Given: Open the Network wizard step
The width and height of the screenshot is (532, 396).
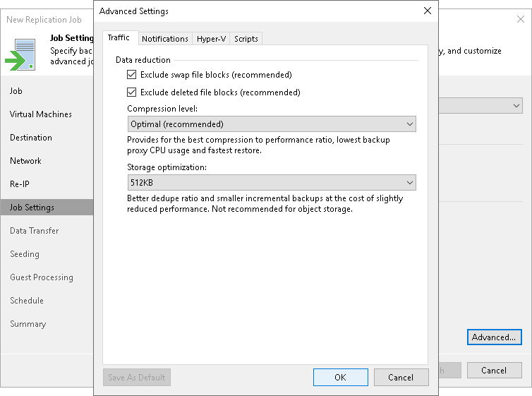Looking at the screenshot, I should 25,161.
